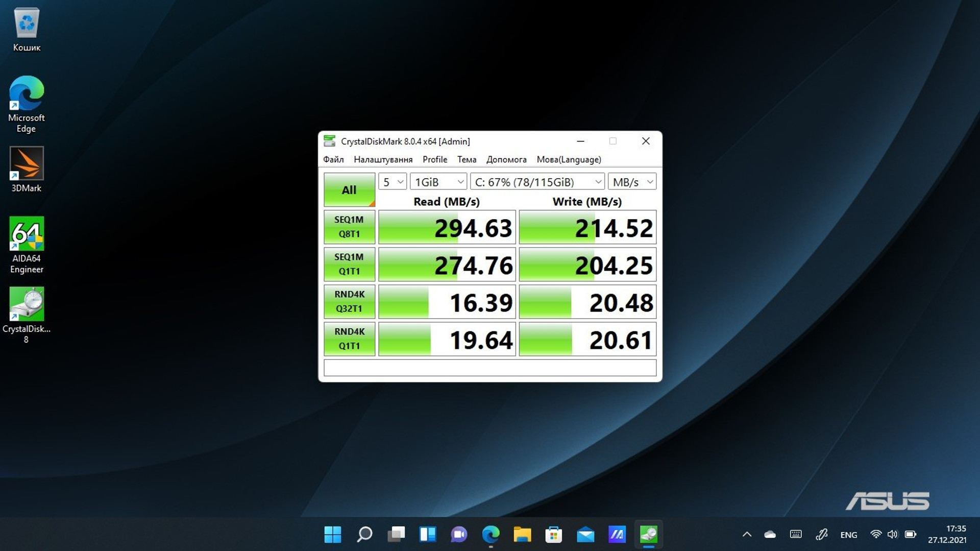Show hidden tray icons chevron
Image resolution: width=980 pixels, height=551 pixels.
[x=747, y=535]
